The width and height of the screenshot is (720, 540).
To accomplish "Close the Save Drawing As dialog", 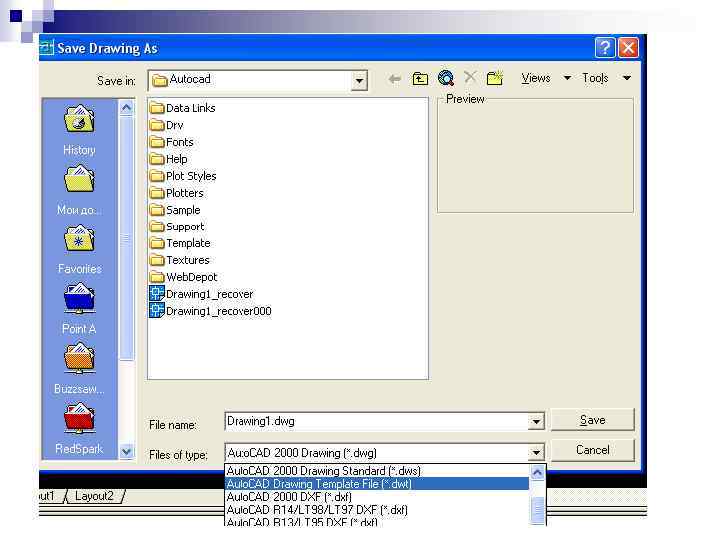I will pyautogui.click(x=629, y=48).
